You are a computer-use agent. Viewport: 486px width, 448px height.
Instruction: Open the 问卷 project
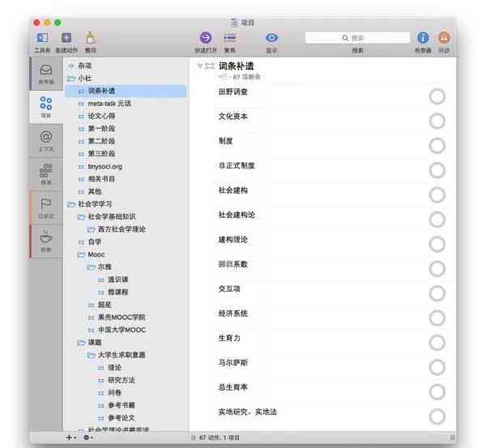(115, 393)
